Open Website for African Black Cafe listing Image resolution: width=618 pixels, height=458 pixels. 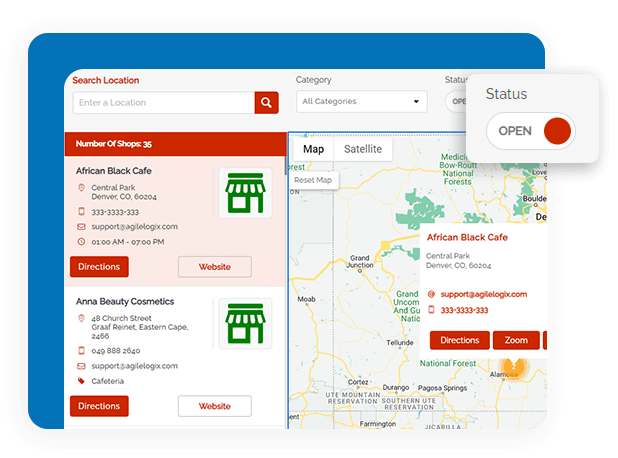coord(215,267)
